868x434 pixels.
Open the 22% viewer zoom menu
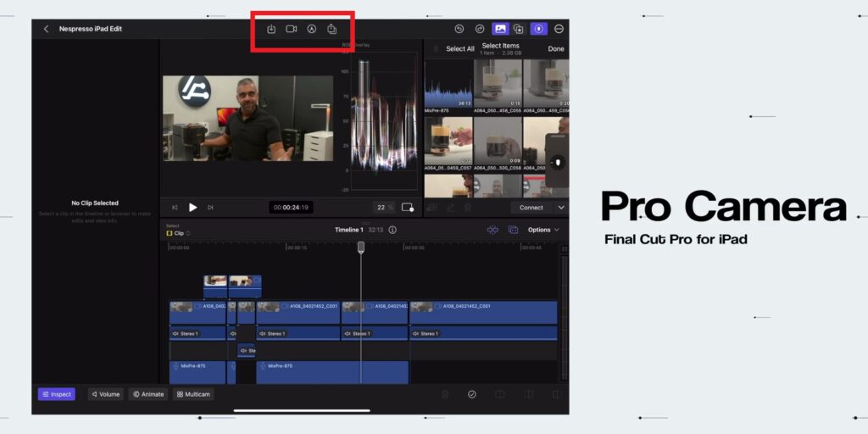pyautogui.click(x=383, y=208)
